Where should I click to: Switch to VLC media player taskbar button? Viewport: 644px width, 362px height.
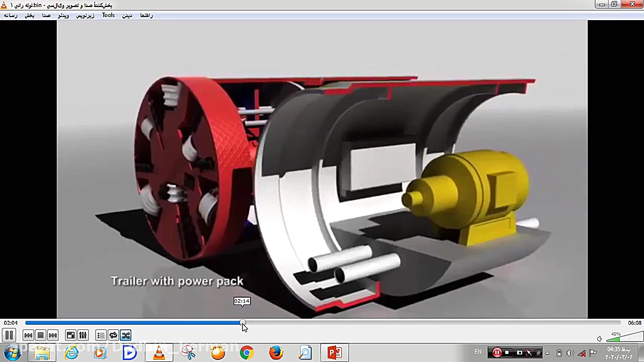[159, 352]
